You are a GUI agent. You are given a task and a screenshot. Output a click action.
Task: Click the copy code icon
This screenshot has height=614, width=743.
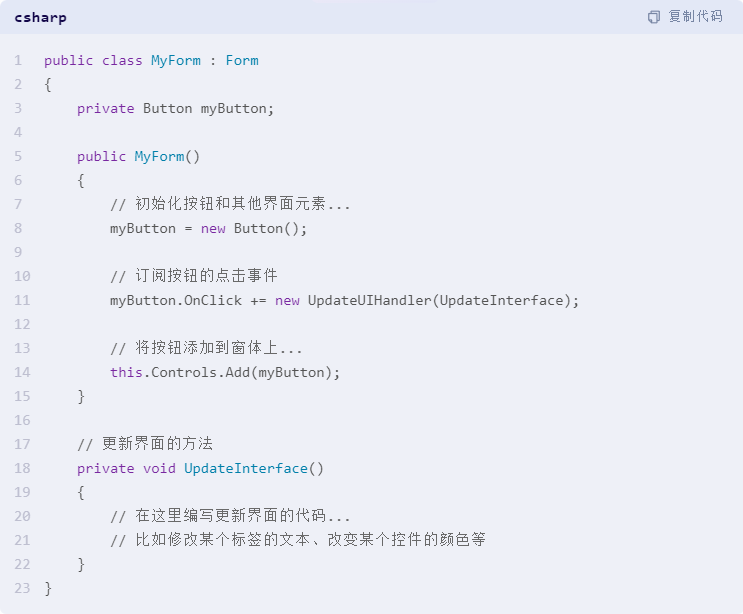click(x=654, y=17)
